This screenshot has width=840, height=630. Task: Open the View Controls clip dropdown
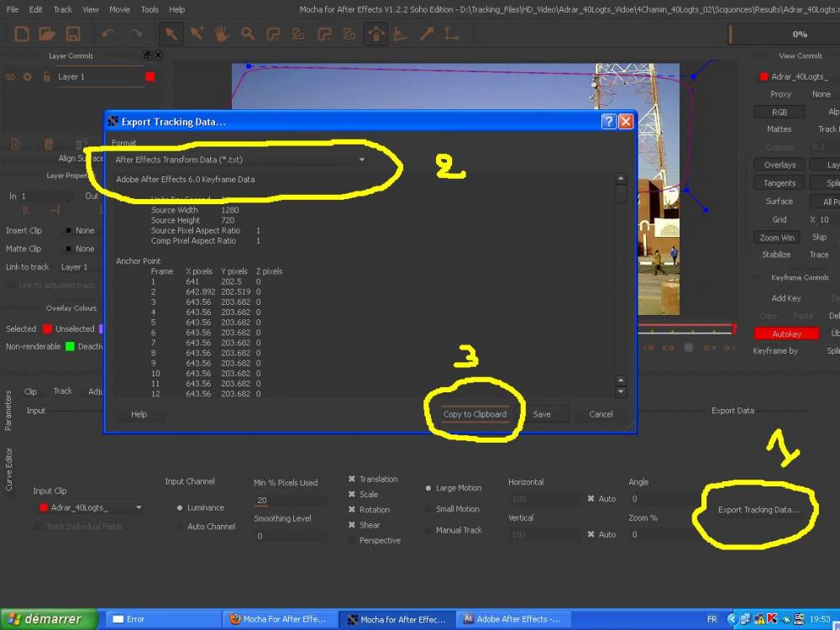800,76
